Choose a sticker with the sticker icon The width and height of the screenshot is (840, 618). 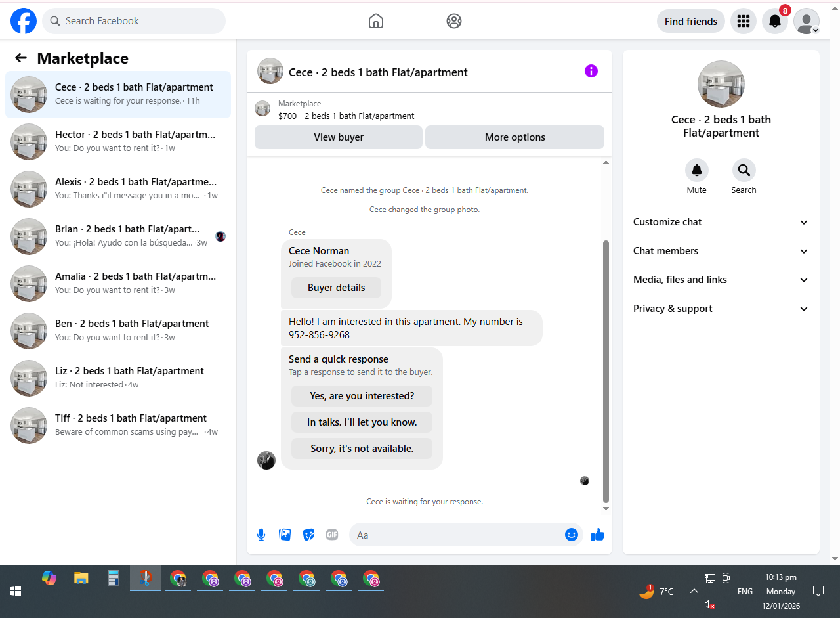(x=308, y=535)
